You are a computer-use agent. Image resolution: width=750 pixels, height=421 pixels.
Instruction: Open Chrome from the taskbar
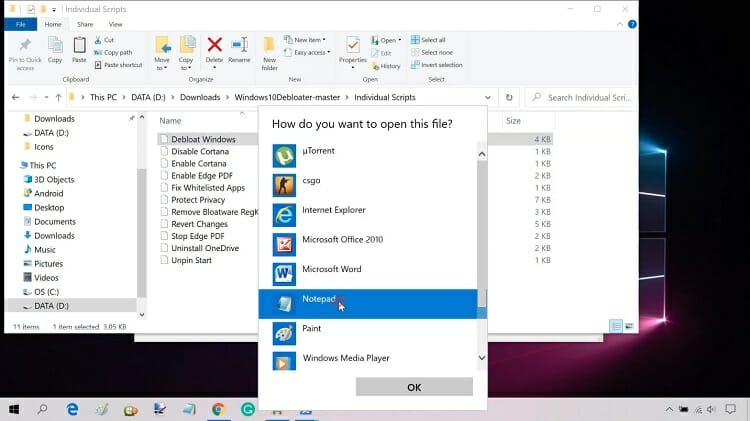point(219,410)
